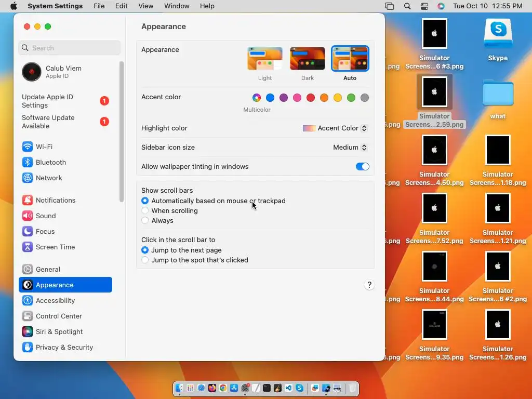Open App Store from the Dock
Viewport: 532px width, 399px height.
(234, 388)
